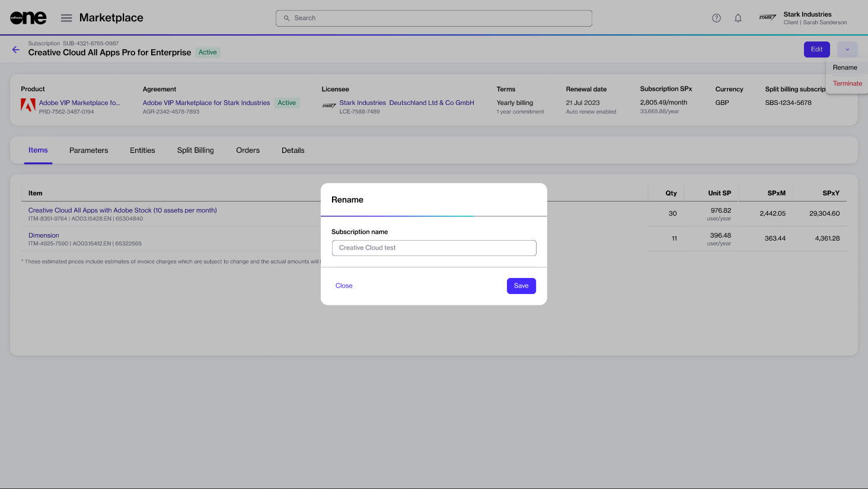The width and height of the screenshot is (868, 489).
Task: Choose Terminate from the dropdown menu
Action: [847, 84]
